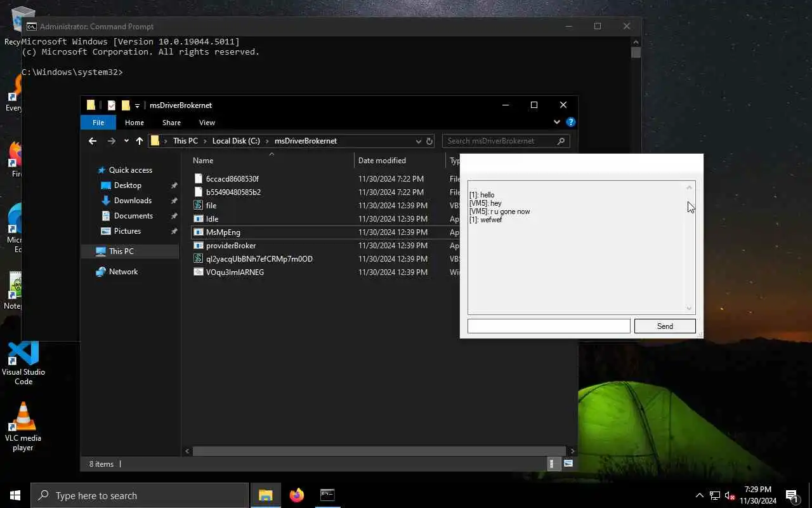Viewport: 812px width, 508px height.
Task: Open notification center icon
Action: point(792,495)
